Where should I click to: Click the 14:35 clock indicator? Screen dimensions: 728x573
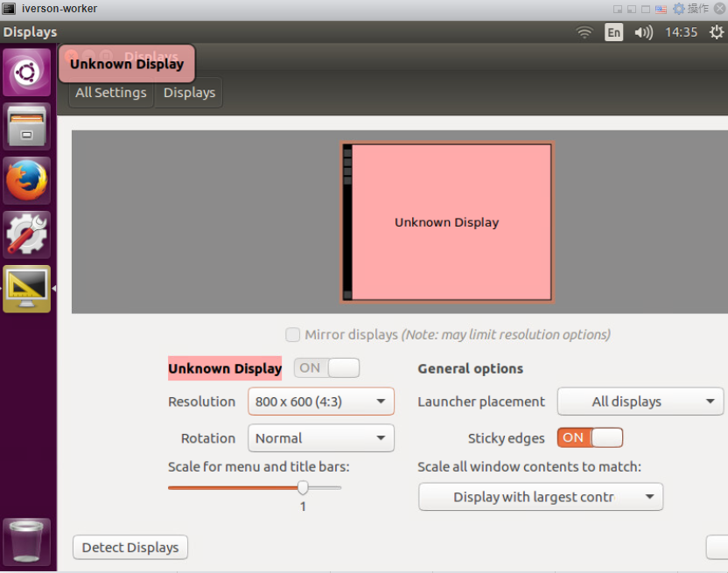point(681,32)
